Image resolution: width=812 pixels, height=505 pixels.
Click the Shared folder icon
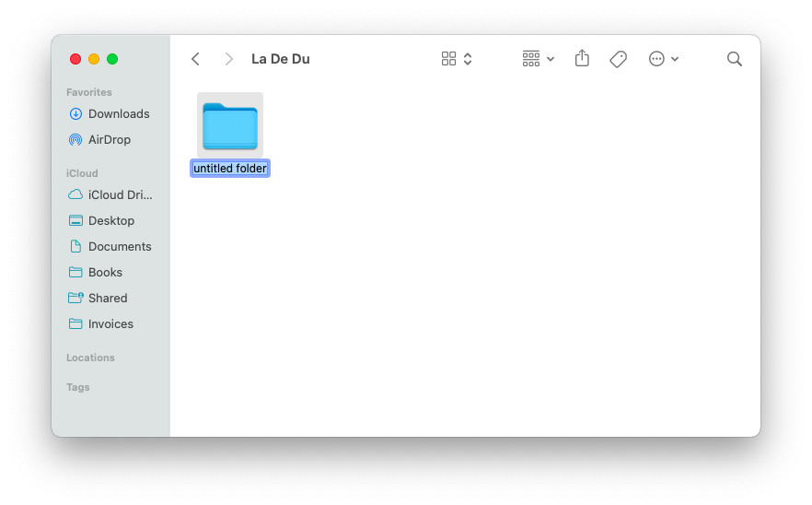(x=75, y=298)
